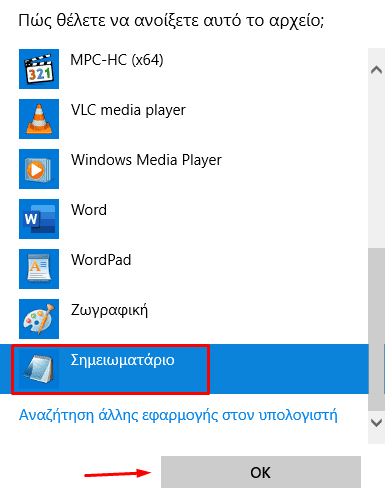
Task: Confirm selection with the OK button
Action: (x=261, y=472)
